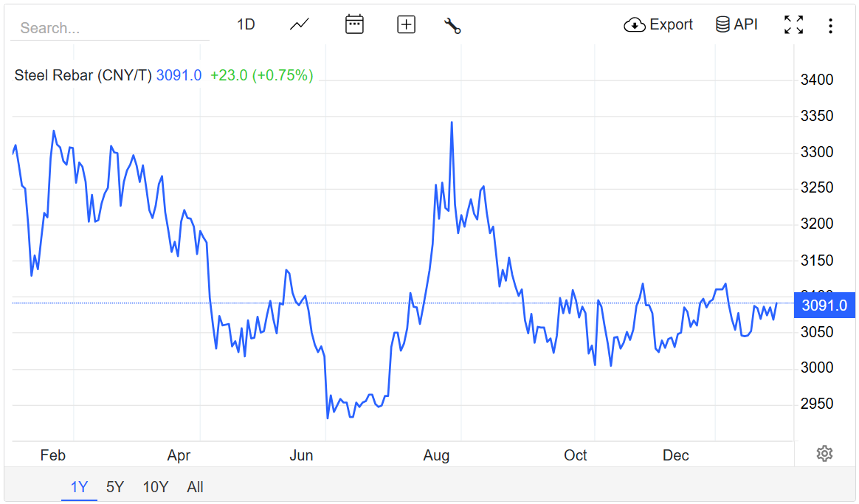Click the chart search input field
This screenshot has height=504, width=859.
(x=111, y=28)
